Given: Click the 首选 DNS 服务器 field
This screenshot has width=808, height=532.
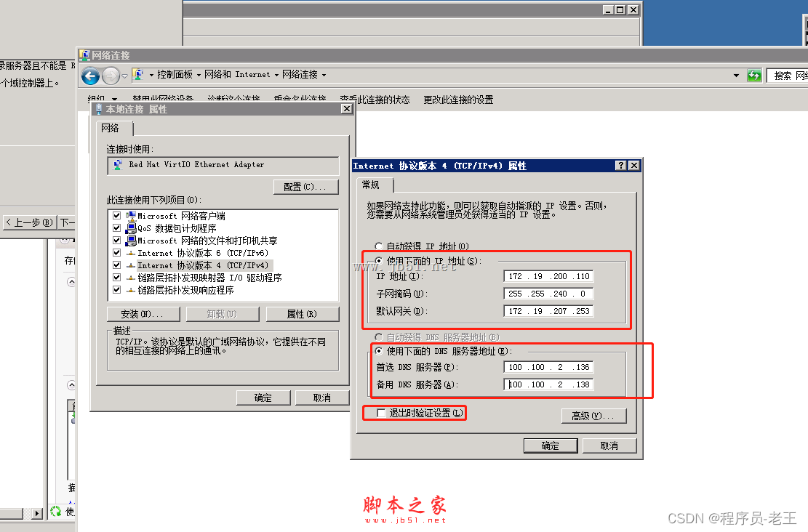Looking at the screenshot, I should 548,367.
